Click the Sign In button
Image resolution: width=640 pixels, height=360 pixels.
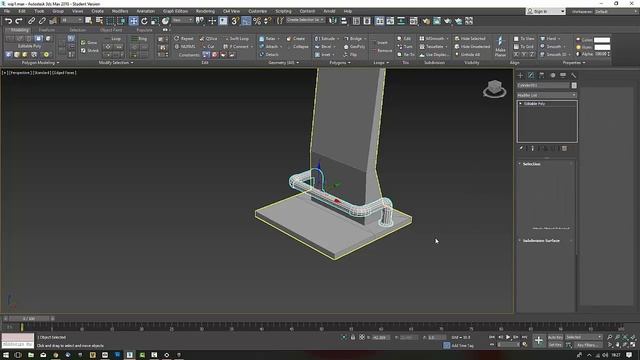tap(545, 11)
